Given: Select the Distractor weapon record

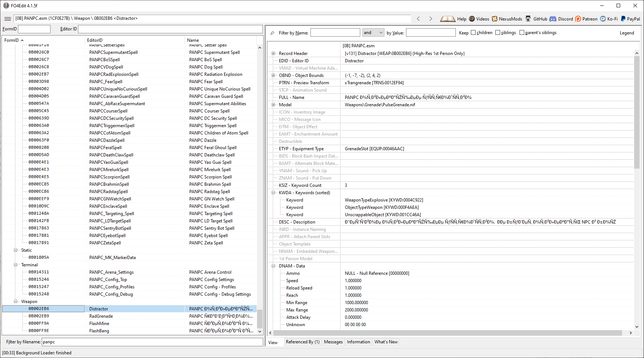Looking at the screenshot, I should 129,309.
